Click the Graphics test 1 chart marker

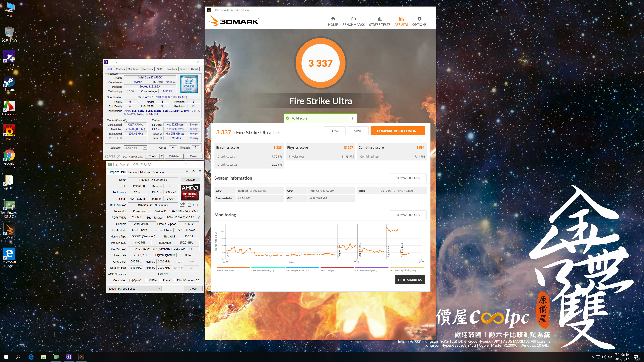point(339,250)
